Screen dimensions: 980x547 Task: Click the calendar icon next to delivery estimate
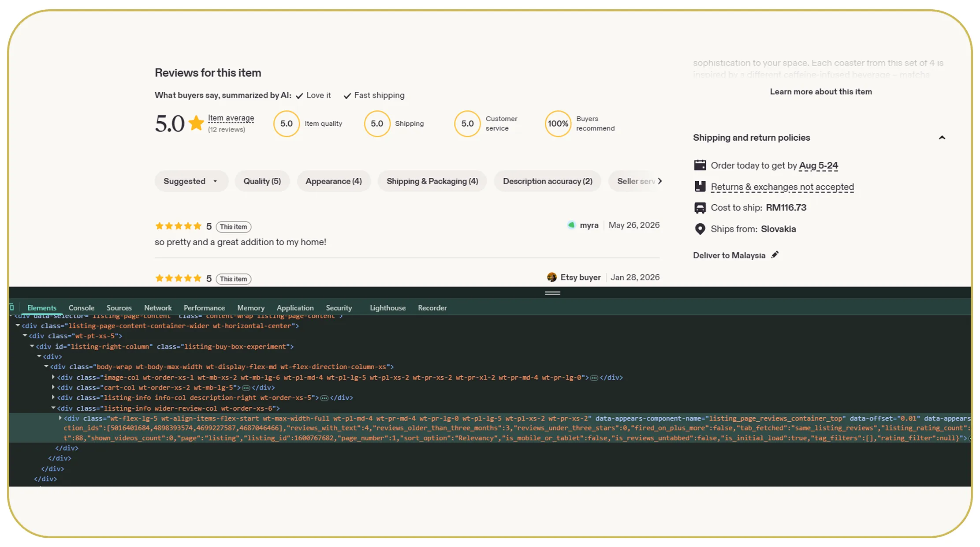(700, 165)
